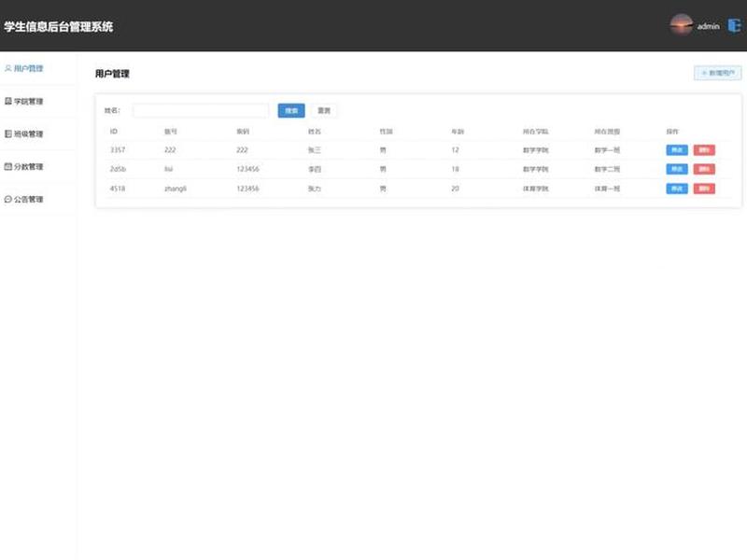Open 学院管理 in the sidebar
The width and height of the screenshot is (747, 560).
pos(24,102)
